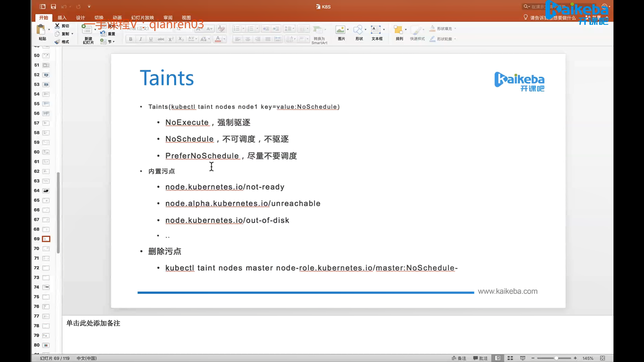This screenshot has width=644, height=362.
Task: Click the fit-slide-to-window icon
Action: click(x=602, y=358)
